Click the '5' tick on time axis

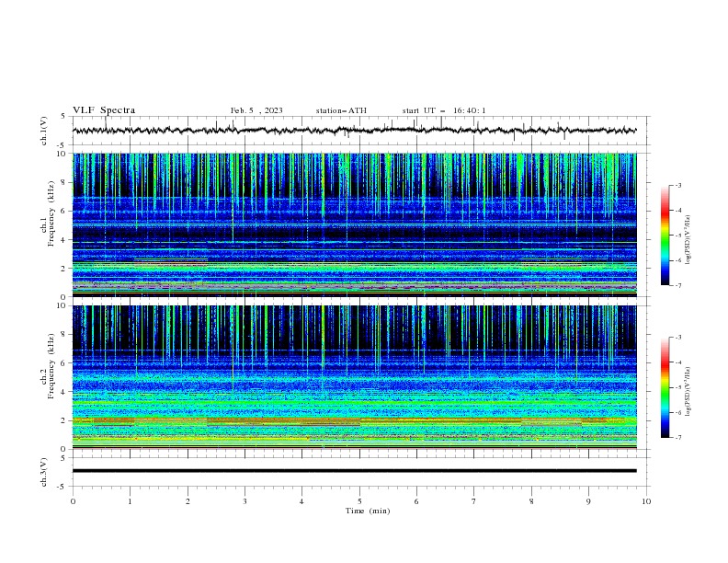(x=359, y=501)
